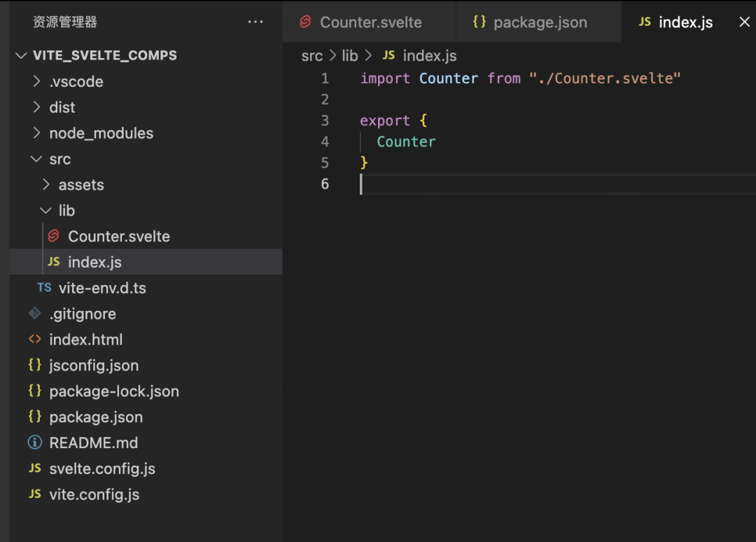Select index.js file name in the tree
756x542 pixels.
coord(94,263)
